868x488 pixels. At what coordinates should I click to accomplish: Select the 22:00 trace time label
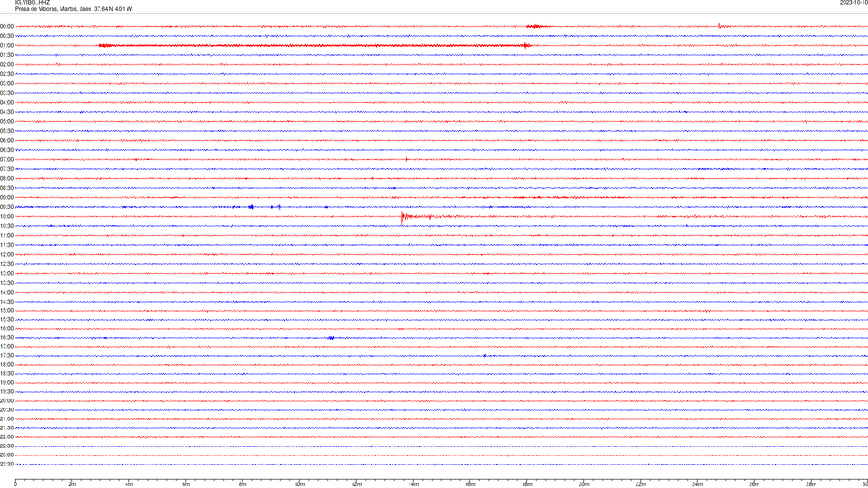[6, 437]
